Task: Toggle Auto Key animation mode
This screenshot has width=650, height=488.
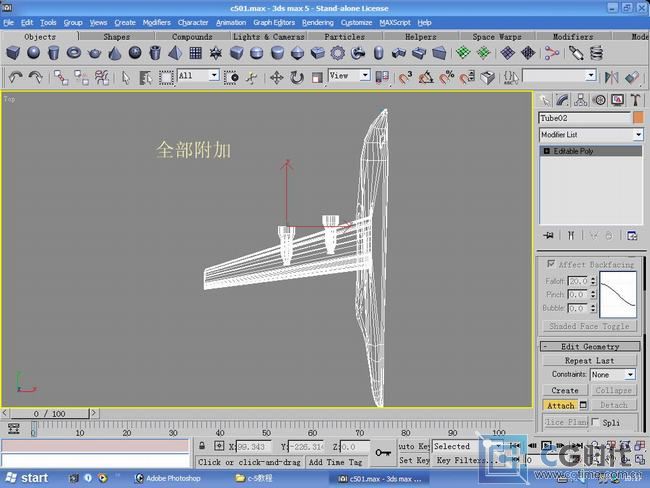Action: 414,447
